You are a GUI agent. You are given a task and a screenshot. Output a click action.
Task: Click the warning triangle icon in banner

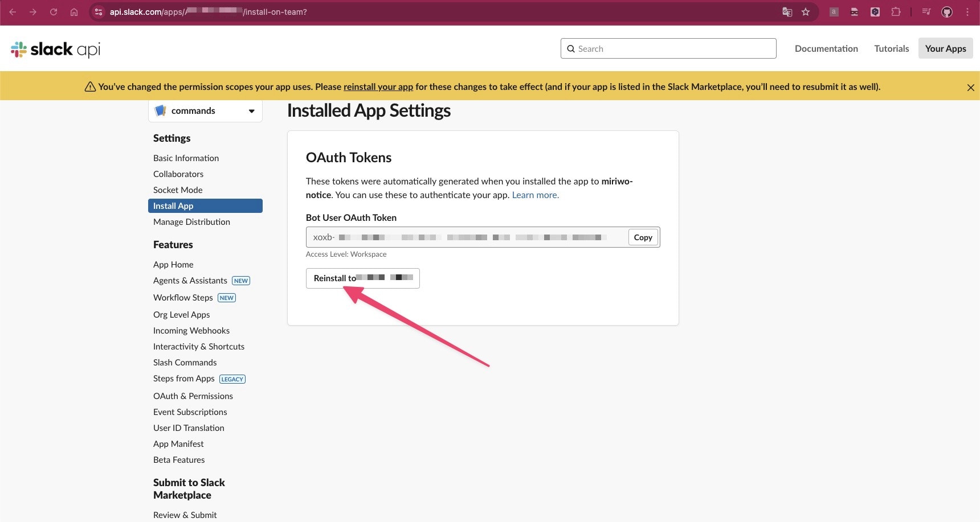(x=90, y=87)
